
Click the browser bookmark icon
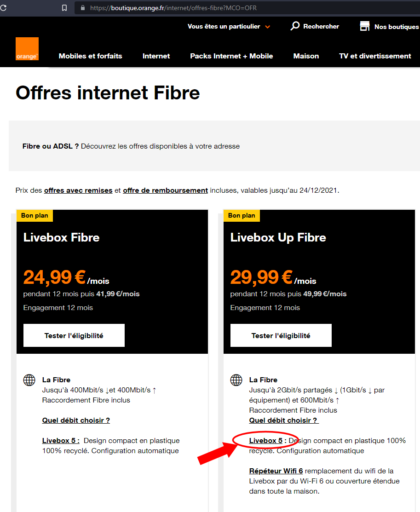[64, 8]
